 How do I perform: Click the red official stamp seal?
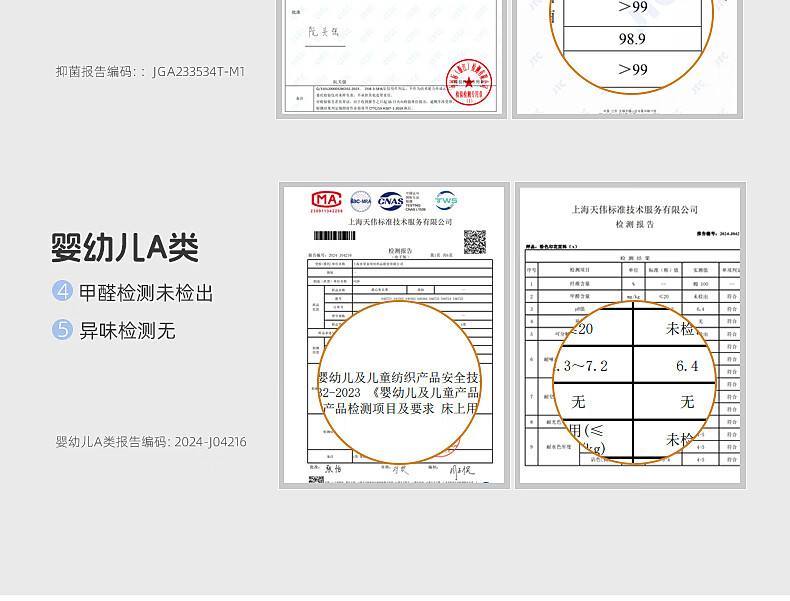pyautogui.click(x=468, y=81)
